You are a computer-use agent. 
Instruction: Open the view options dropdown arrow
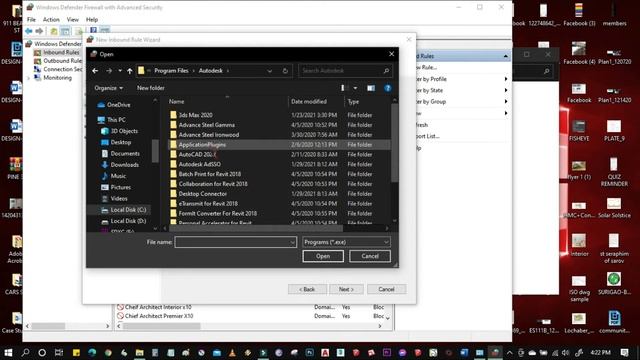click(x=355, y=88)
